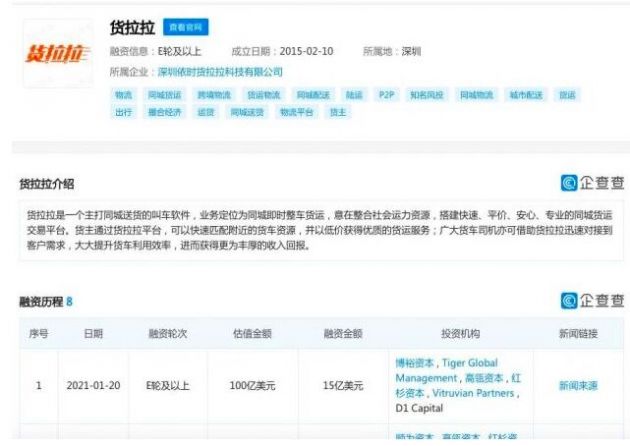630x446 pixels.
Task: Click the 序号 column header
Action: point(39,333)
